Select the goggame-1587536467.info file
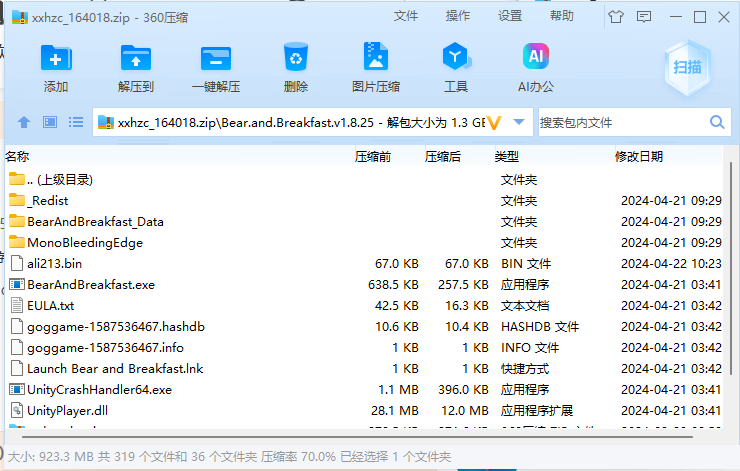This screenshot has width=740, height=471. [x=363, y=347]
